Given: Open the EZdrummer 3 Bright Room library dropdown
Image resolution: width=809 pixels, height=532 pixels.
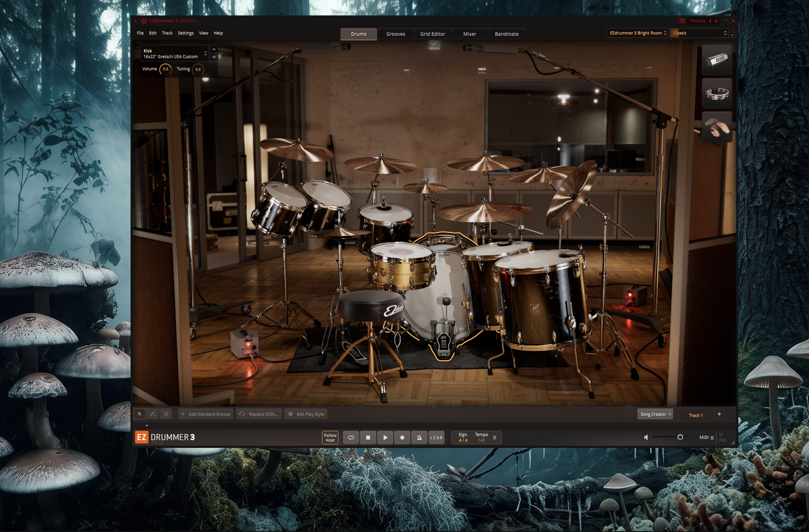Looking at the screenshot, I should 637,33.
